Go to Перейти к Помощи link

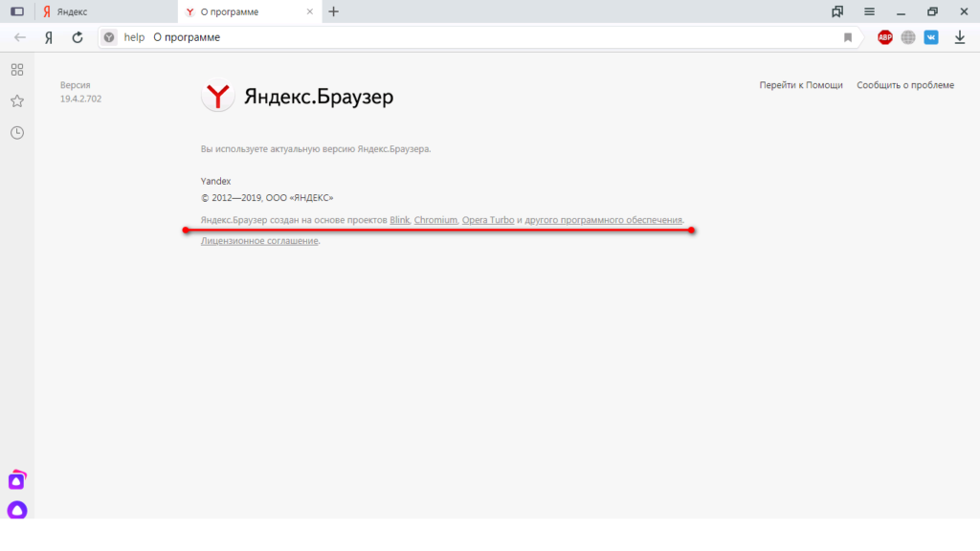click(801, 85)
